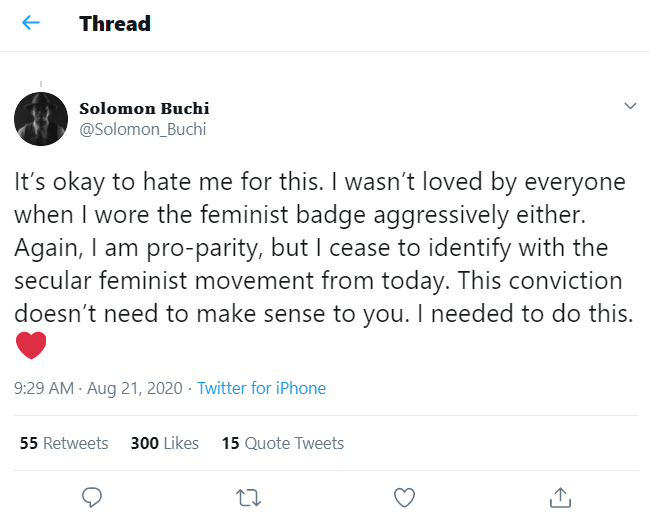Click the red heart emoji in the tweet

(x=32, y=346)
